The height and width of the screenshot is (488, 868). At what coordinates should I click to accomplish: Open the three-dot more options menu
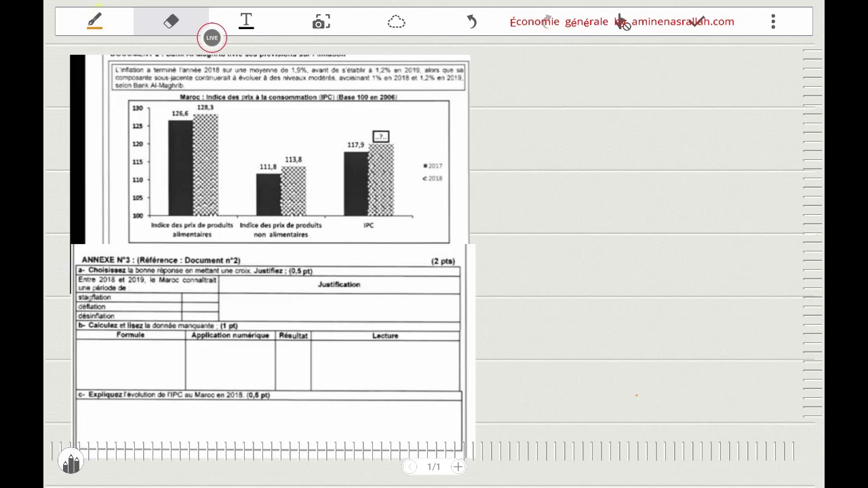[773, 22]
